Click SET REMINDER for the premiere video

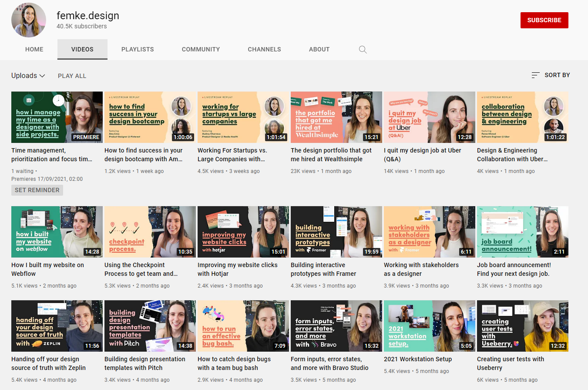point(37,190)
